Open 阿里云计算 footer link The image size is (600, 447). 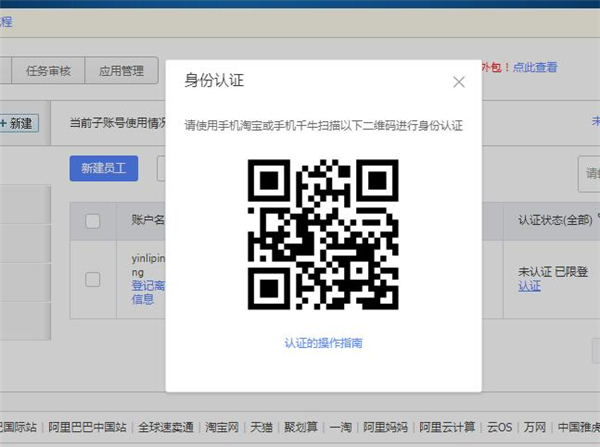(448, 428)
